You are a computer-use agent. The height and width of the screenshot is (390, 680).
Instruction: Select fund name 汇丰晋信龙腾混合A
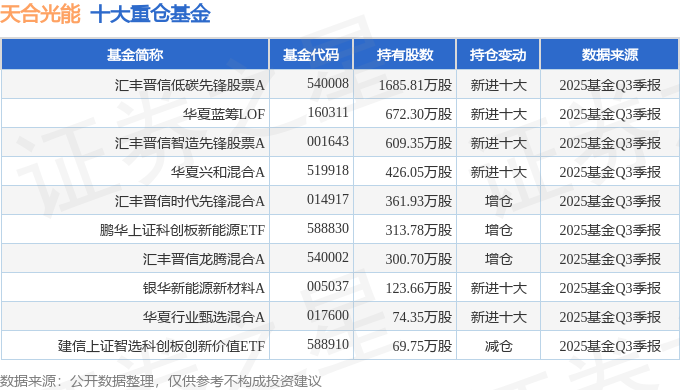click(x=203, y=259)
